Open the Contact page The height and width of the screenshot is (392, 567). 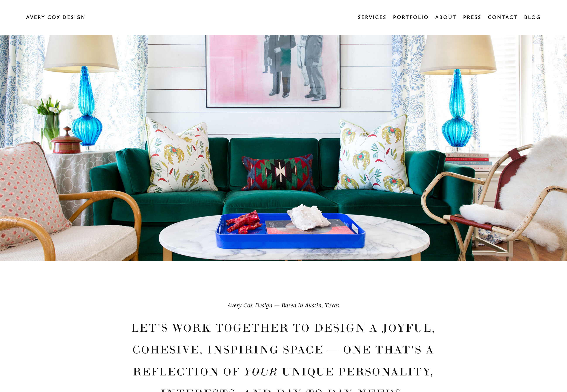[x=502, y=17]
